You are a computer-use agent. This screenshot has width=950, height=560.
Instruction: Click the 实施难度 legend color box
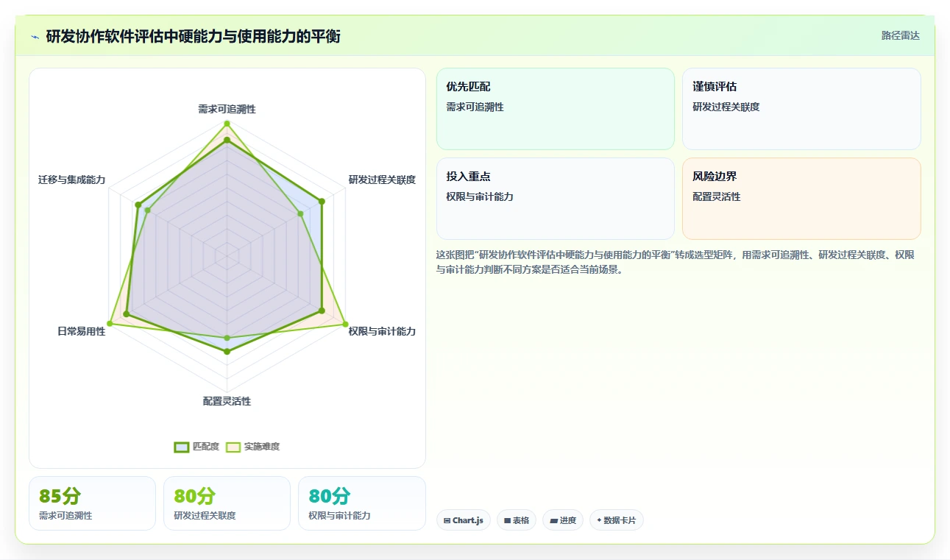[x=233, y=447]
